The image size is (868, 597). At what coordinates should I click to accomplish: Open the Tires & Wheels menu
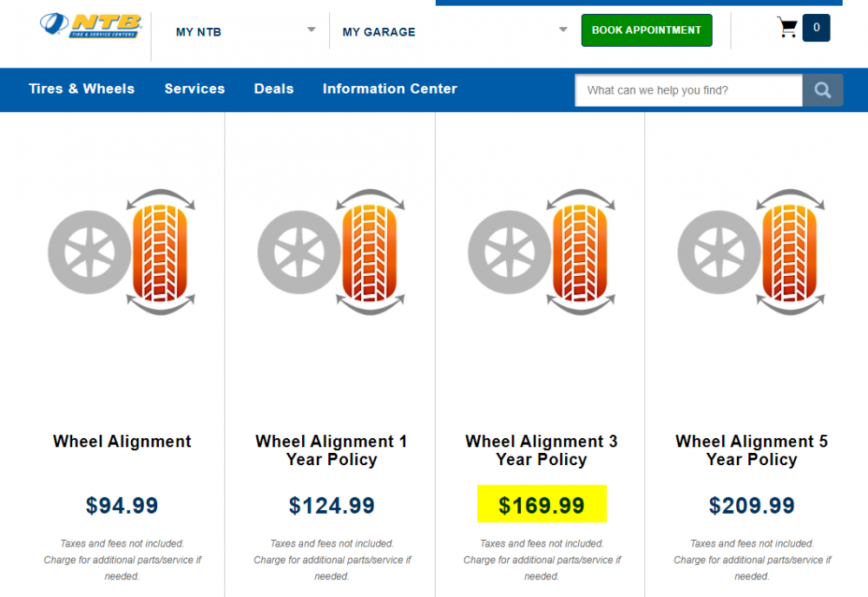[x=82, y=89]
